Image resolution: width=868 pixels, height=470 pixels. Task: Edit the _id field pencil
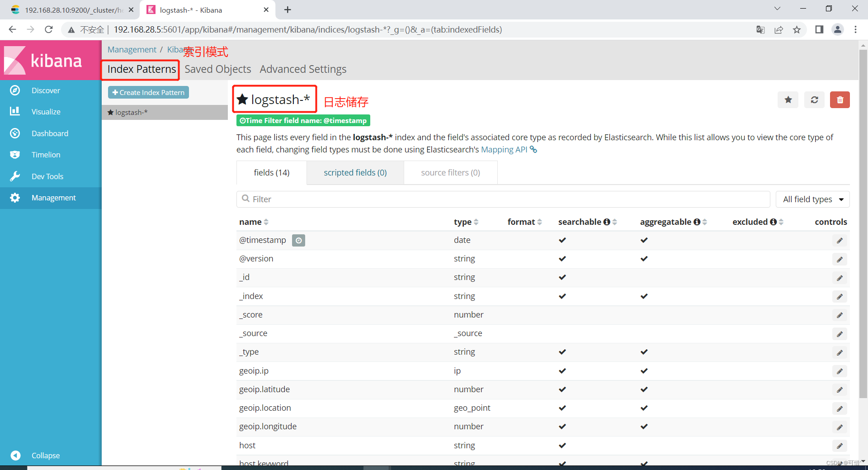coord(840,278)
